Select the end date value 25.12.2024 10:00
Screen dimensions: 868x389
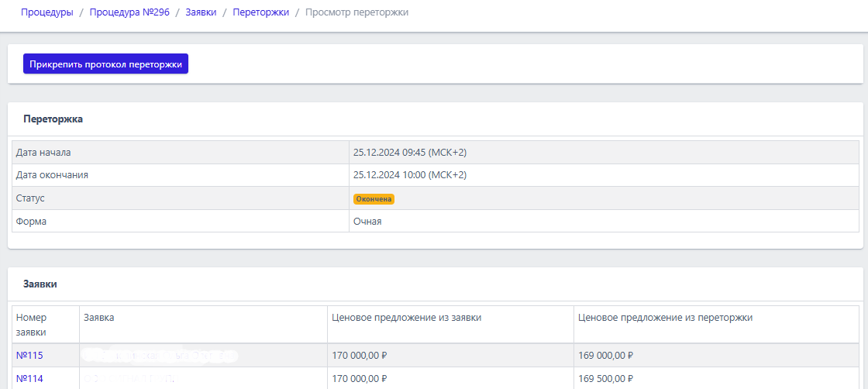409,175
